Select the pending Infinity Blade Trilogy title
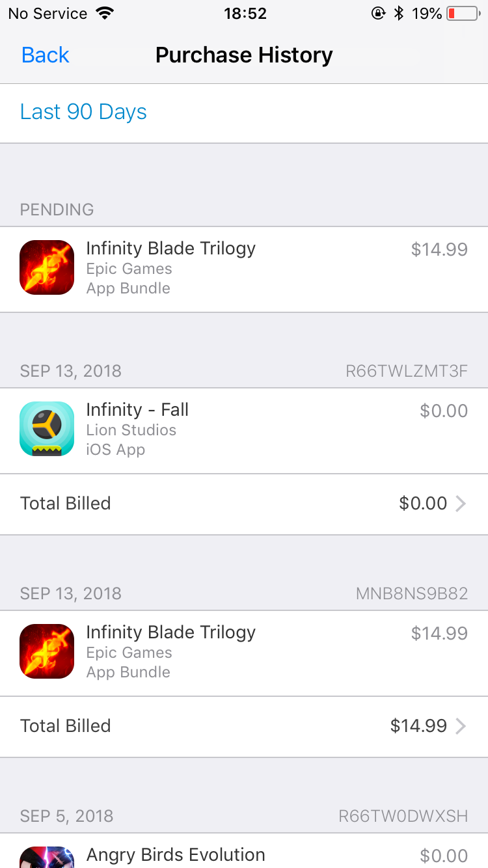The width and height of the screenshot is (488, 868). pyautogui.click(x=170, y=249)
